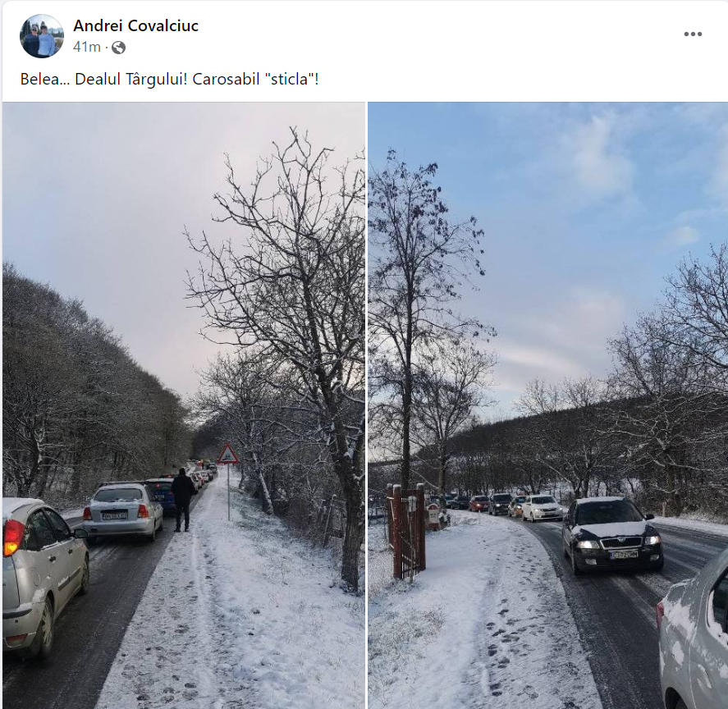This screenshot has width=728, height=709.
Task: Click the black Skoda's left headlight
Action: pyautogui.click(x=588, y=545)
